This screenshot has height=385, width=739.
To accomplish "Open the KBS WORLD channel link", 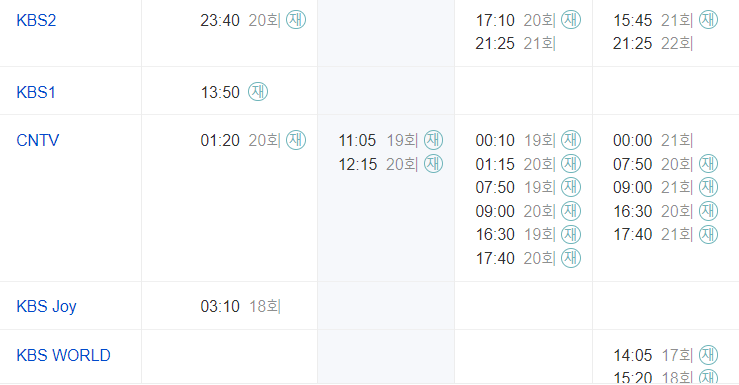I will click(64, 355).
